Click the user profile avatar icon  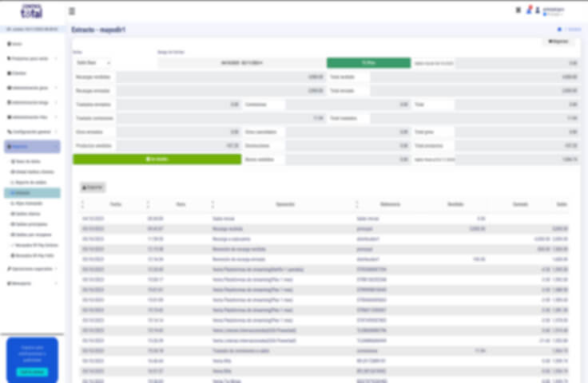click(x=538, y=10)
